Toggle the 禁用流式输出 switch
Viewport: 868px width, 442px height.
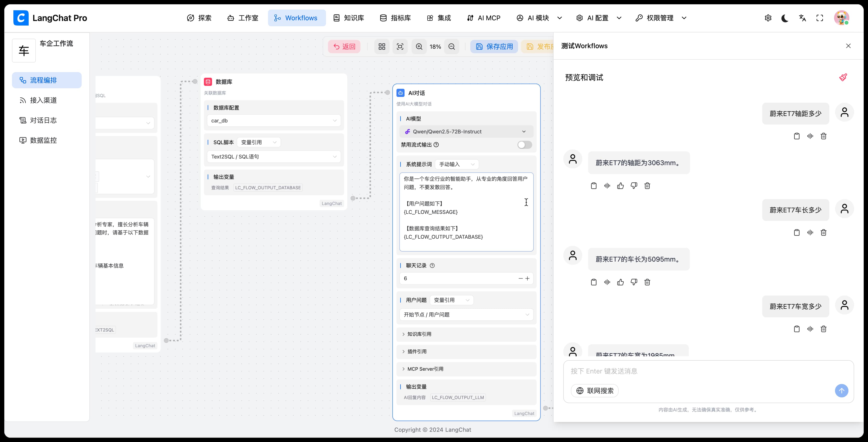point(524,145)
